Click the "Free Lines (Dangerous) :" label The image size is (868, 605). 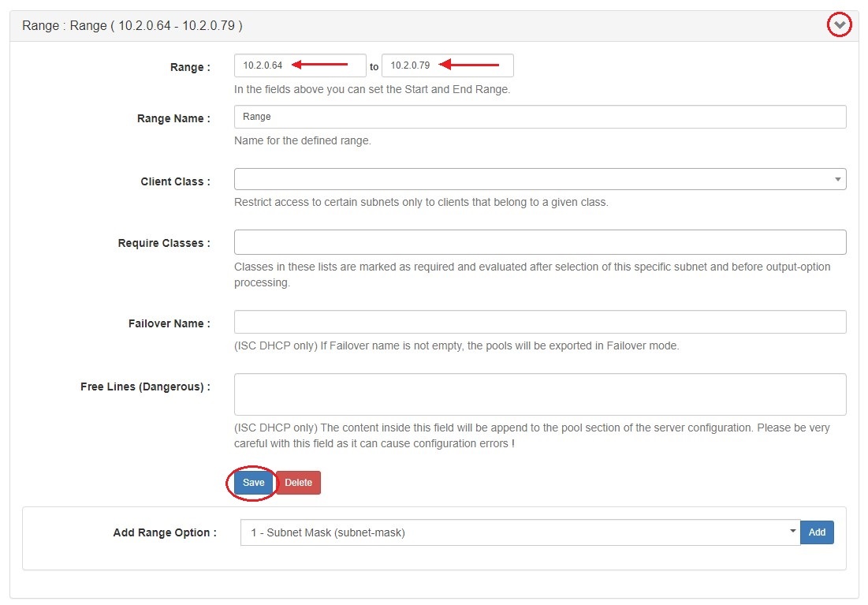point(145,387)
